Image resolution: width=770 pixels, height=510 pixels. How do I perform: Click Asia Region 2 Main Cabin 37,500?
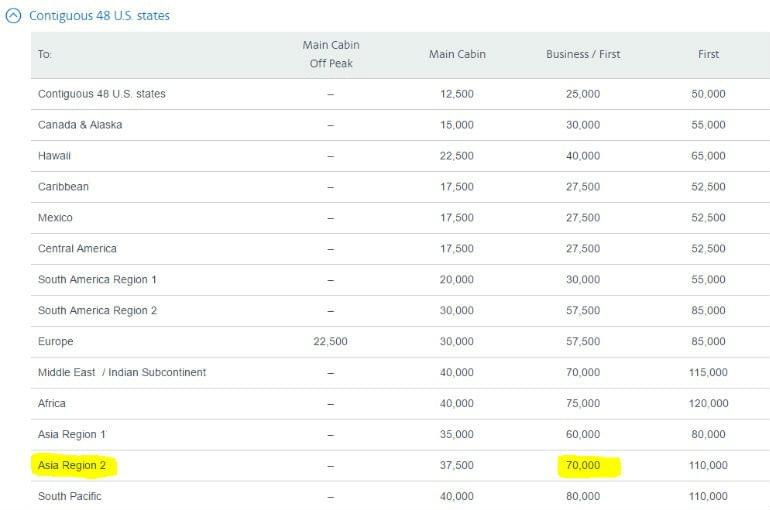457,465
